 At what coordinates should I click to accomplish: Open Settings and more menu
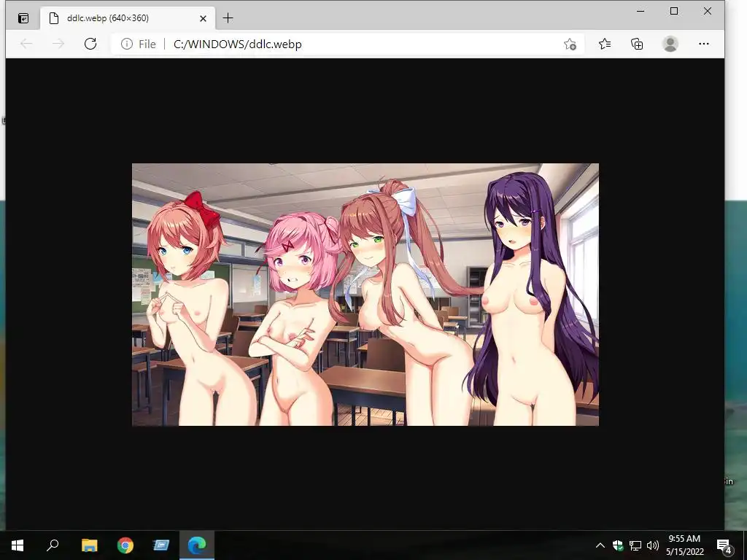tap(704, 44)
